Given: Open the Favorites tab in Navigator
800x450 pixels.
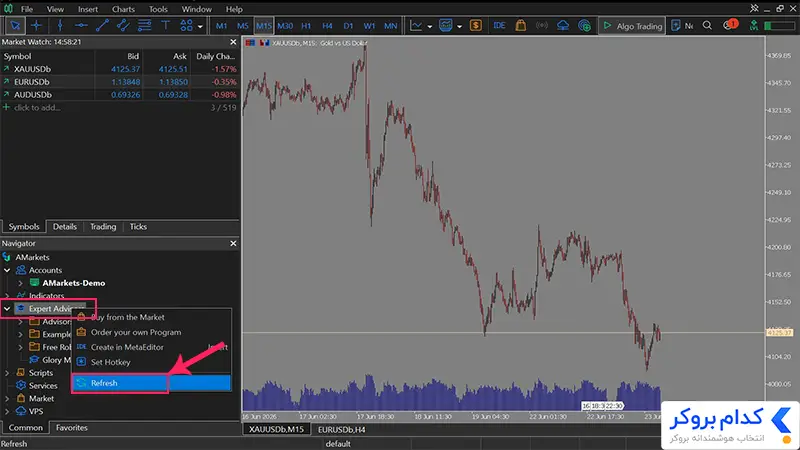Looking at the screenshot, I should click(71, 428).
